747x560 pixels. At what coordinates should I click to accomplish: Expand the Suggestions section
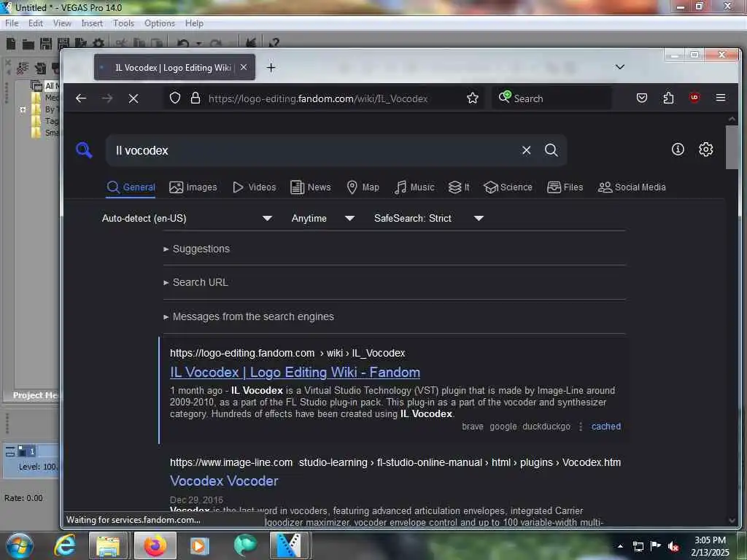[x=197, y=249]
